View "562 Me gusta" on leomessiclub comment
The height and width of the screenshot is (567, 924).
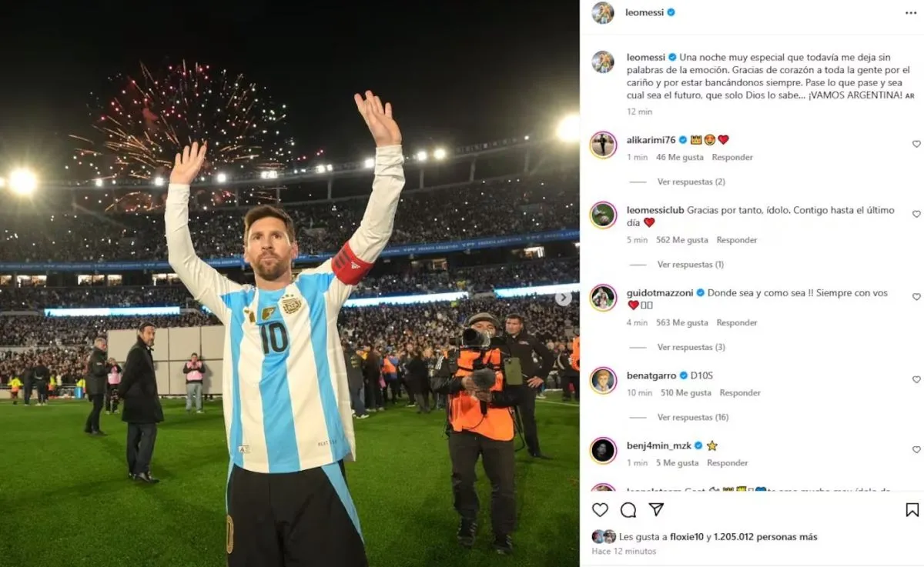681,240
